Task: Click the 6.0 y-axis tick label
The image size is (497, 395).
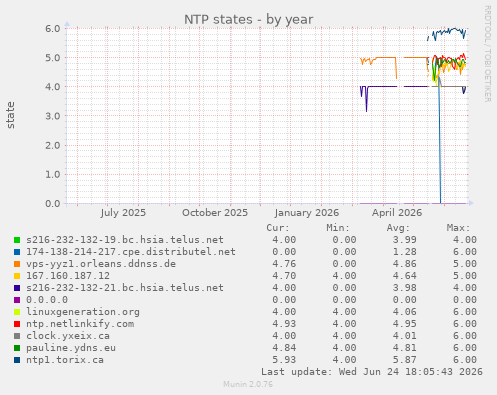Action: click(x=53, y=28)
